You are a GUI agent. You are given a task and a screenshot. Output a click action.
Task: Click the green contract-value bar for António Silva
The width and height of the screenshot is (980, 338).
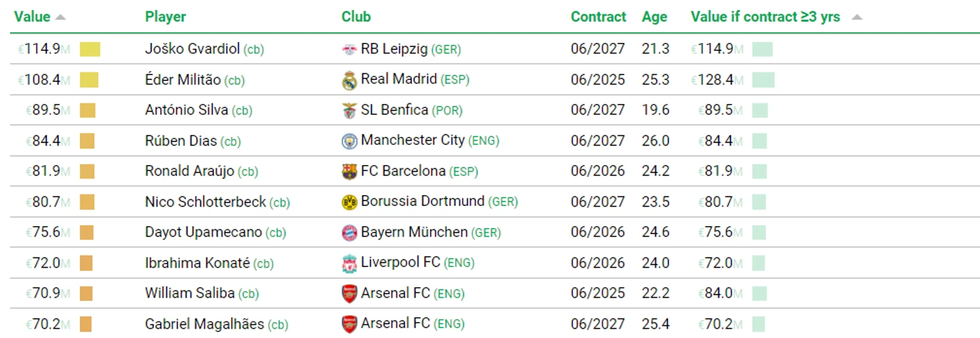pyautogui.click(x=760, y=110)
